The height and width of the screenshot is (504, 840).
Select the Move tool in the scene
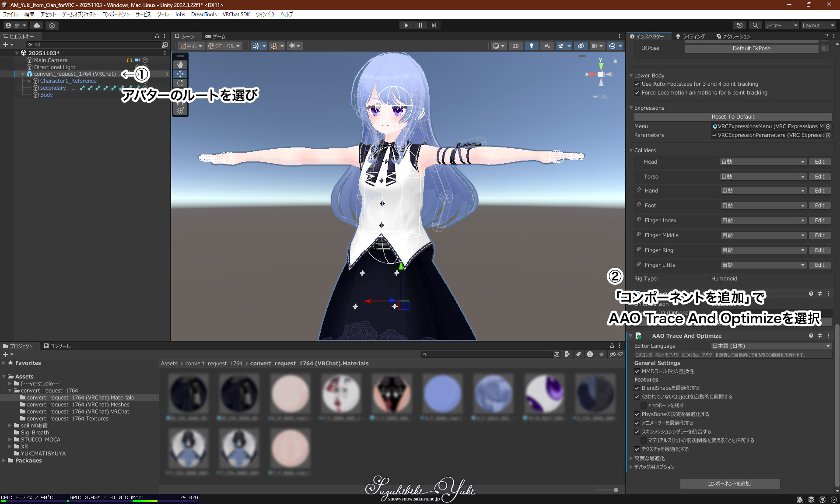click(180, 74)
